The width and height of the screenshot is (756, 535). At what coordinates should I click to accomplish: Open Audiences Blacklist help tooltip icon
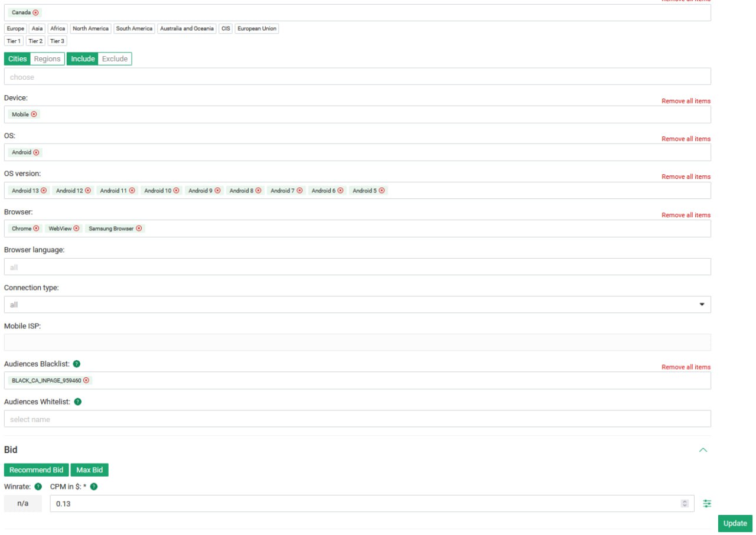[x=77, y=364]
